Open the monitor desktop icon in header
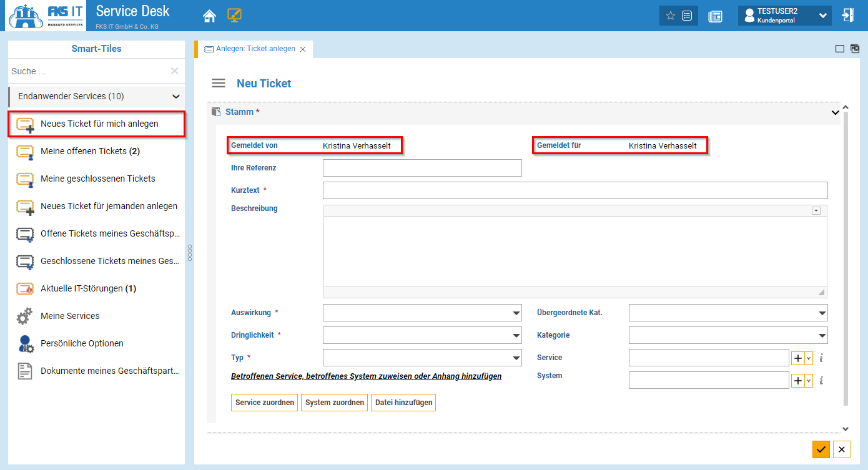868x470 pixels. click(234, 16)
